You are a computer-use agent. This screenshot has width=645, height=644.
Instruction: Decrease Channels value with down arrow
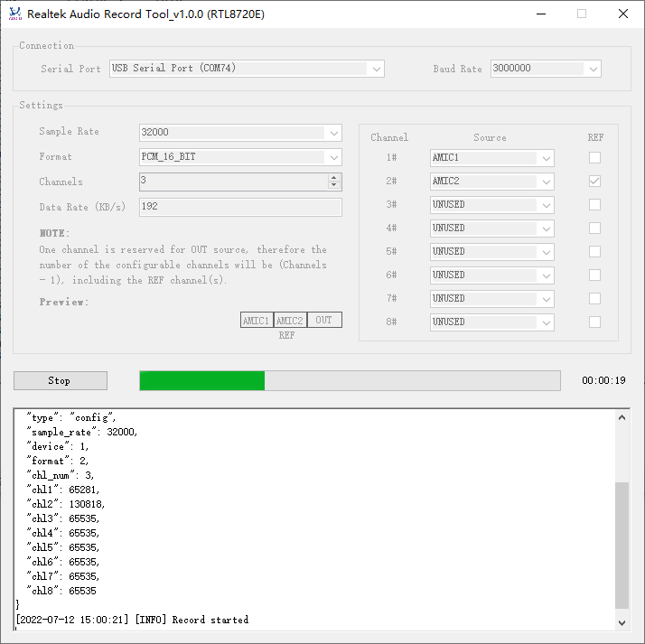tap(334, 186)
